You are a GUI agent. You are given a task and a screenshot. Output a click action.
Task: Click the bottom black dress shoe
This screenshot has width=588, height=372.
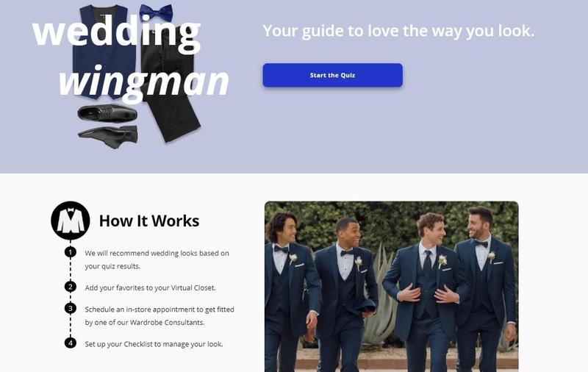pyautogui.click(x=108, y=137)
